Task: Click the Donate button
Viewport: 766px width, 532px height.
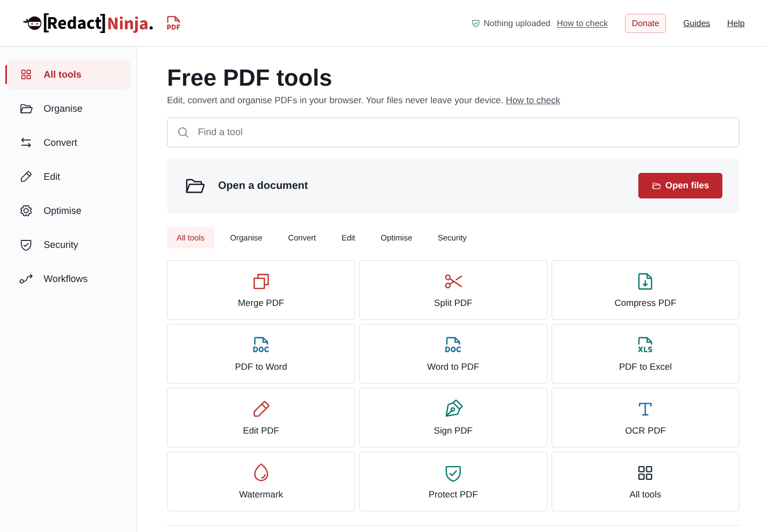Action: (x=645, y=23)
